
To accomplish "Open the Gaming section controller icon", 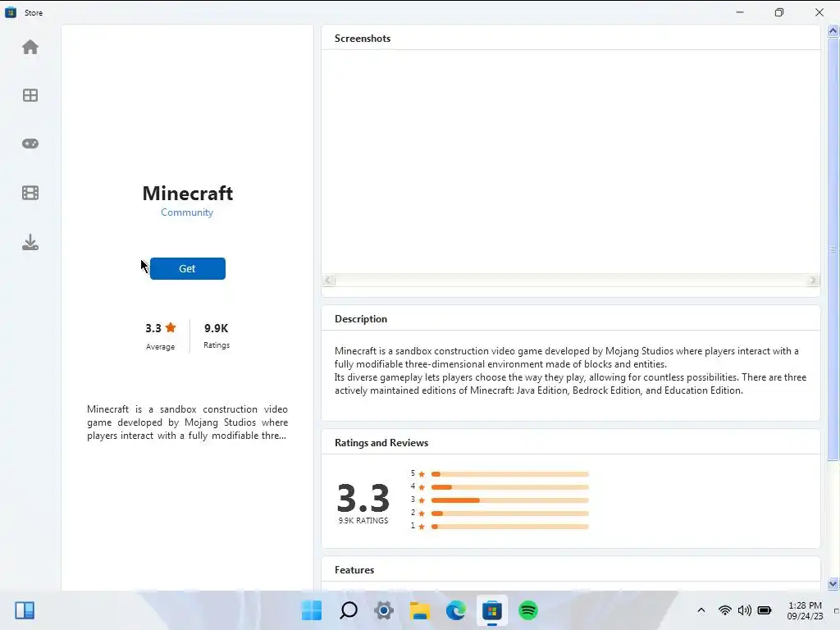I will pos(30,144).
